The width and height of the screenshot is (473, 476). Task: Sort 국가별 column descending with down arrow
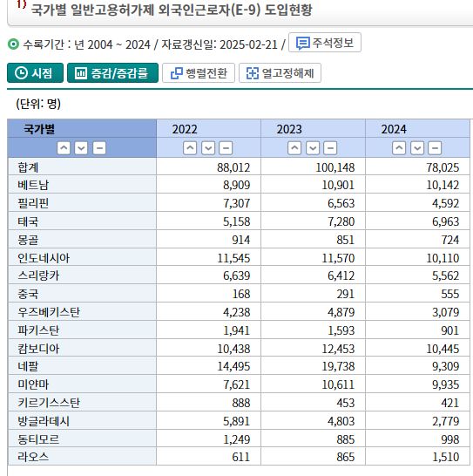pos(81,148)
